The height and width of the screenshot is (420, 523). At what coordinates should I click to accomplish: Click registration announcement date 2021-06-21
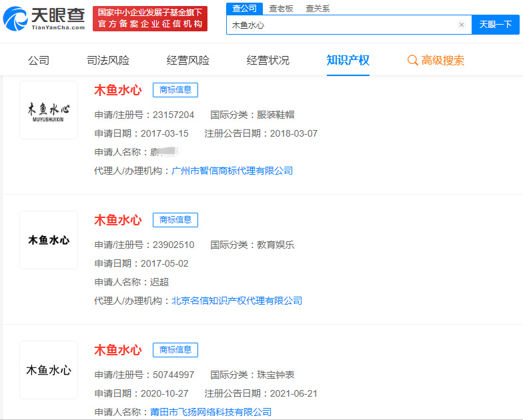[x=294, y=393]
